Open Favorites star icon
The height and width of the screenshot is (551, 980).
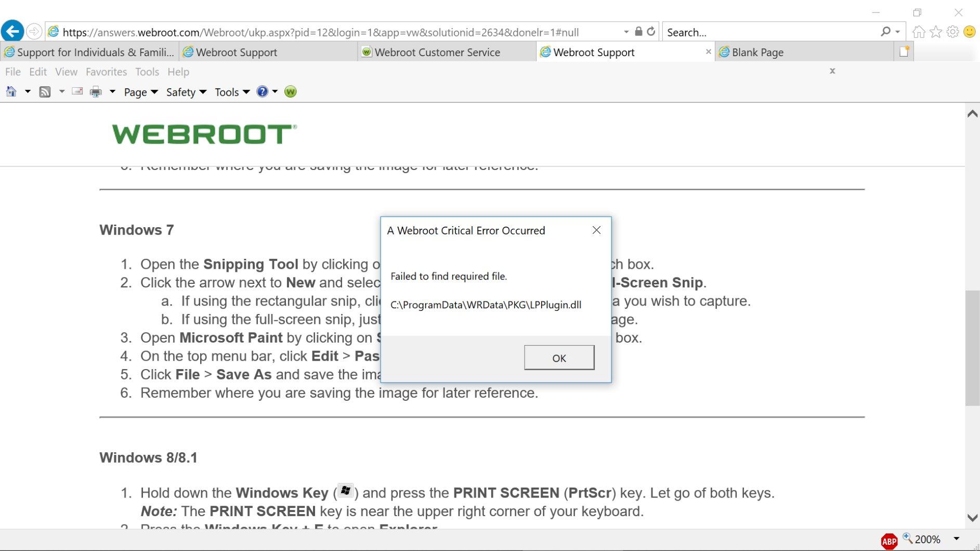(936, 32)
